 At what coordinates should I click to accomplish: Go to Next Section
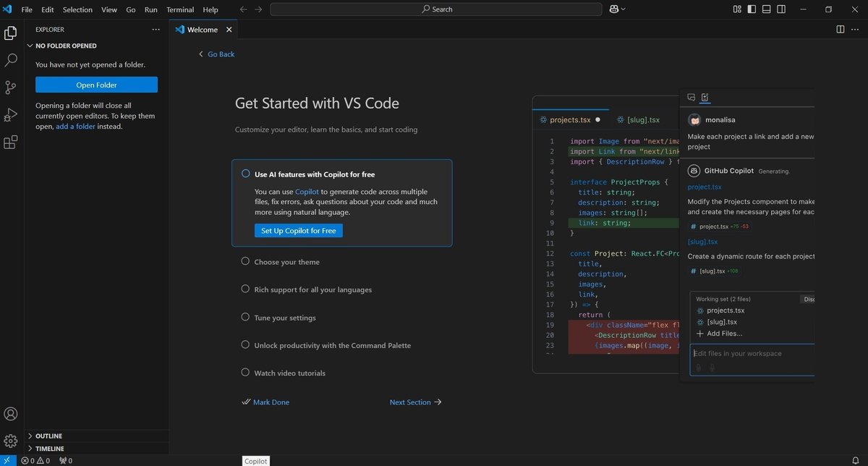415,402
